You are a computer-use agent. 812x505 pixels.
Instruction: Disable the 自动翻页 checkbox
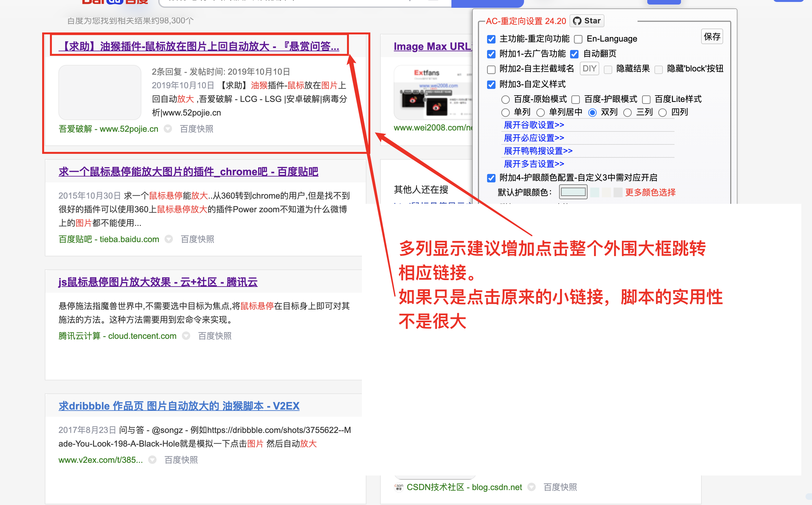coord(575,54)
